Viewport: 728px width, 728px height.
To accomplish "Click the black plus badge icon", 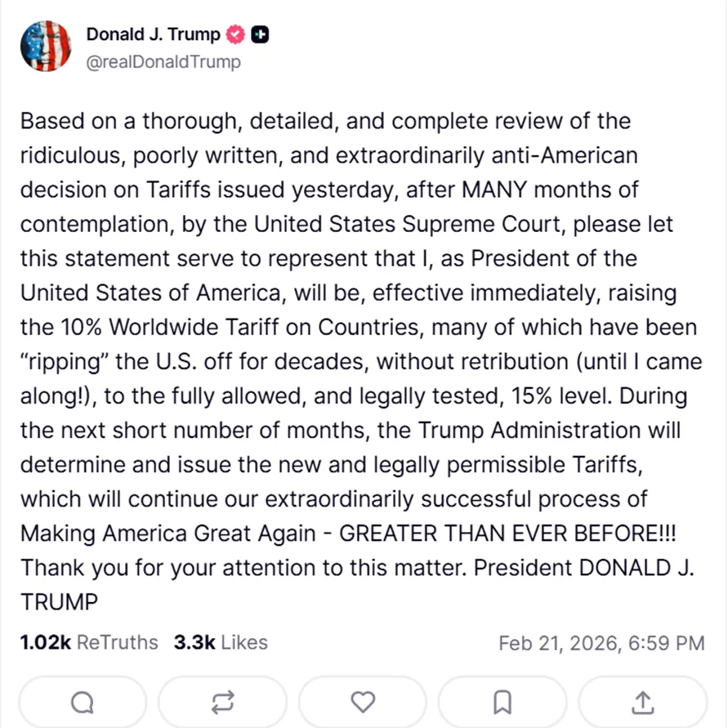I will (261, 34).
